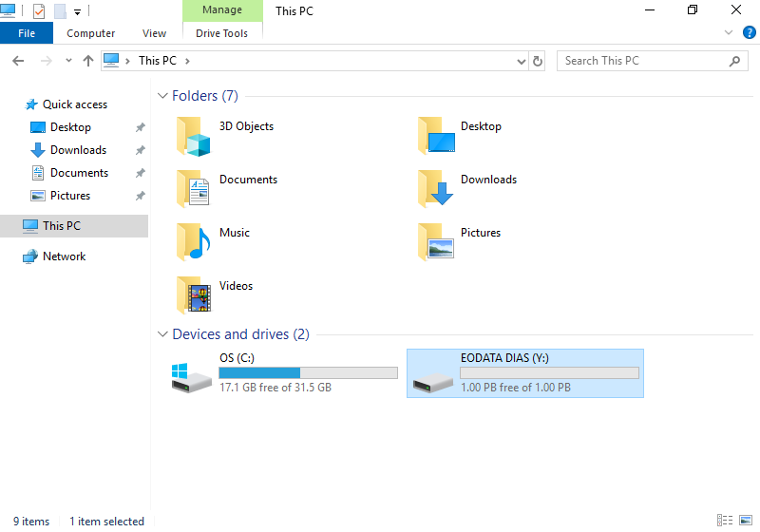The height and width of the screenshot is (532, 760).
Task: Click the root chevron after computer icon
Action: point(127,61)
